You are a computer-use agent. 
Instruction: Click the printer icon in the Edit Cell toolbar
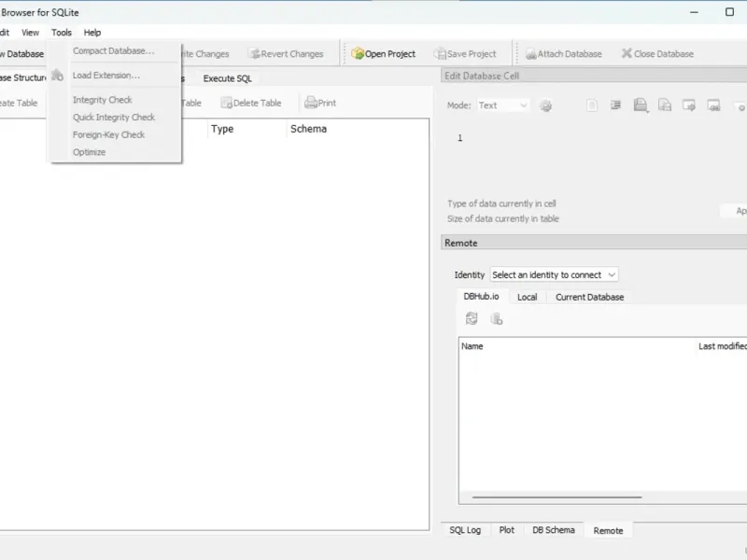tap(640, 105)
